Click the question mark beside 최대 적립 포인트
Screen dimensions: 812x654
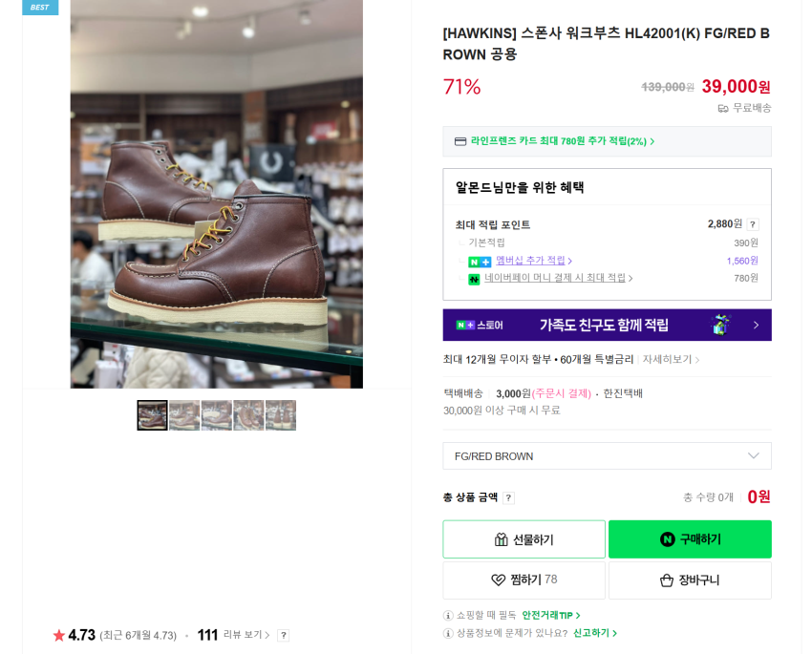(753, 224)
